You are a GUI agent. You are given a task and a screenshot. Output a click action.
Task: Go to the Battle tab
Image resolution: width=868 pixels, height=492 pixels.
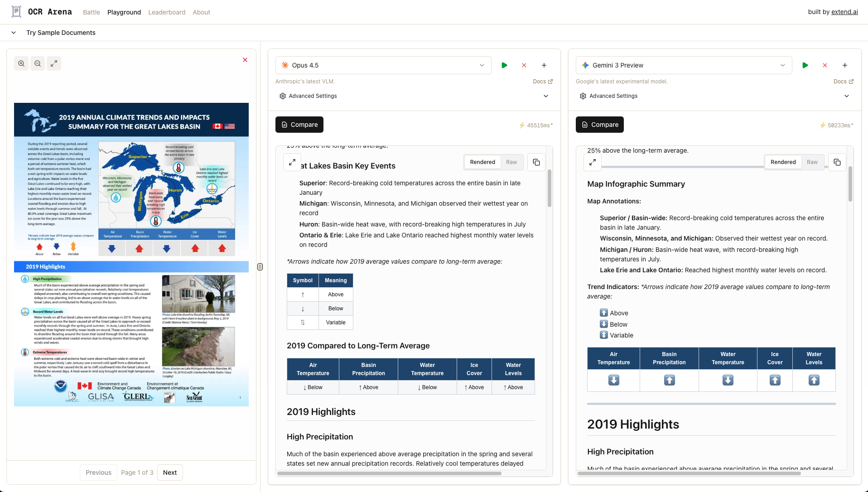(x=91, y=12)
